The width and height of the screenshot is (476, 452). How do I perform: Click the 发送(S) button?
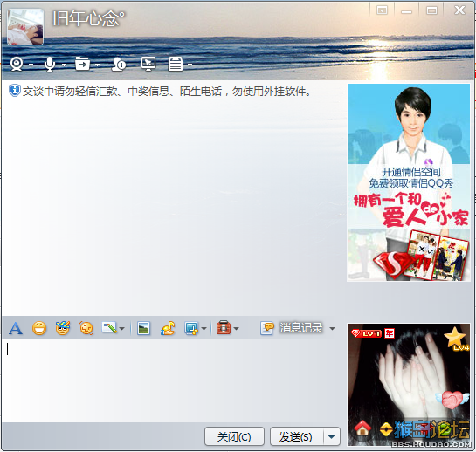296,437
